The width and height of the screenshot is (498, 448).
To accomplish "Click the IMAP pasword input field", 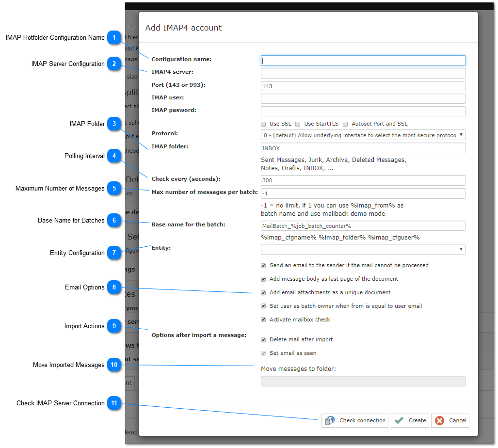I will click(363, 112).
